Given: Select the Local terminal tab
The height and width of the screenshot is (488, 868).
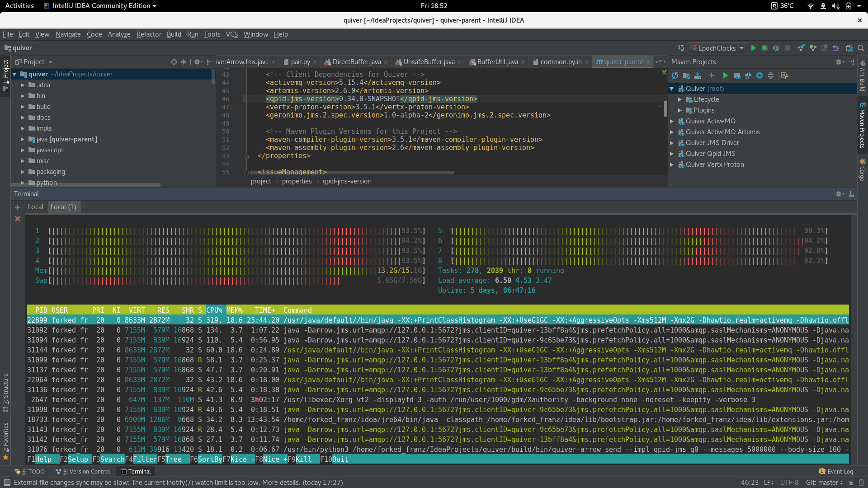Looking at the screenshot, I should [x=36, y=207].
